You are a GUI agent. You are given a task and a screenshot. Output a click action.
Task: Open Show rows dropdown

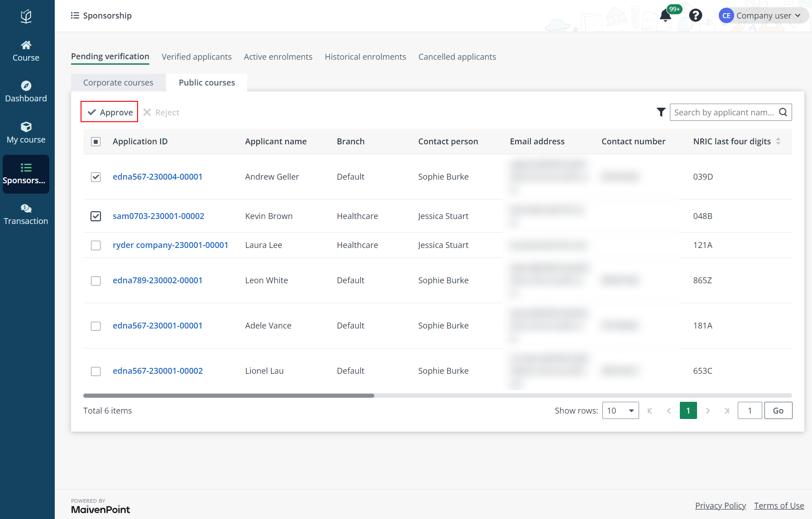(x=621, y=410)
